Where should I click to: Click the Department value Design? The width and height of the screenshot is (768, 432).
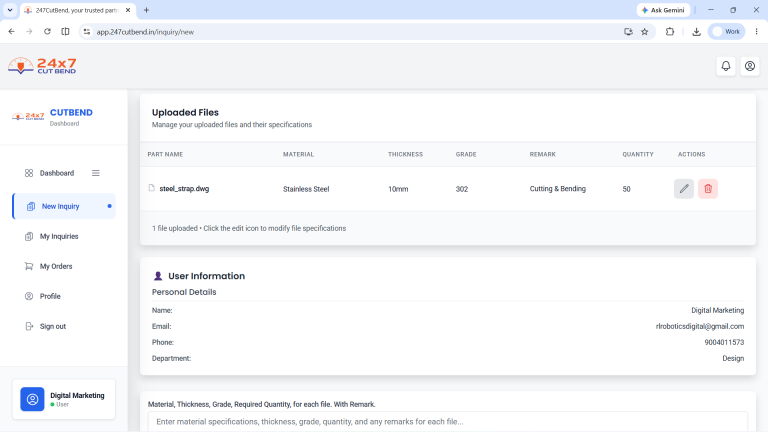point(733,359)
